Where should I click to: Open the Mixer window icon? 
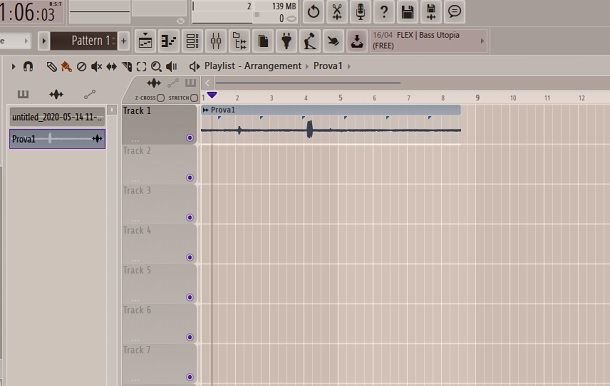coord(216,41)
